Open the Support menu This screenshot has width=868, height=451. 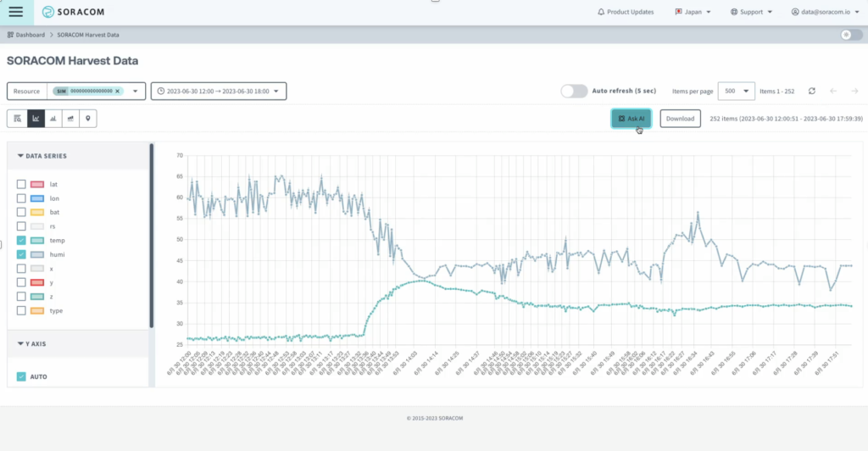pos(751,12)
